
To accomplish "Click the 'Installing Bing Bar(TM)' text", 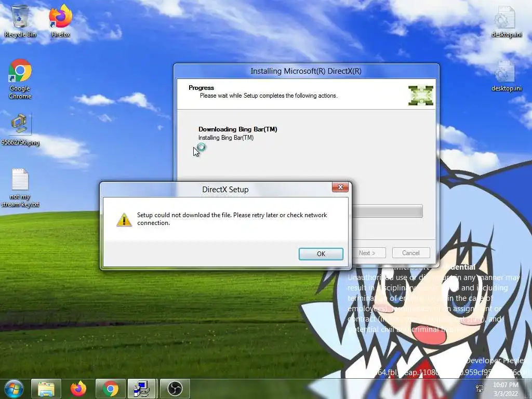I will [x=226, y=138].
